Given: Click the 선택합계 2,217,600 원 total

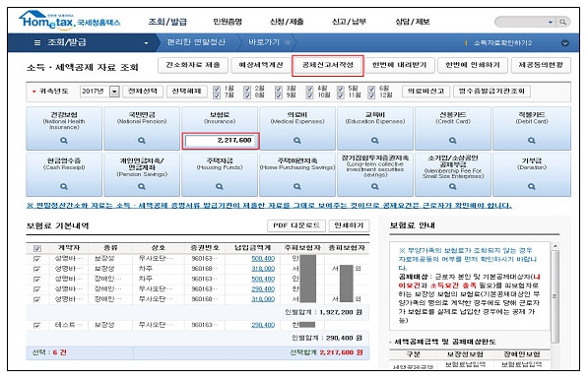Looking at the screenshot, I should click(326, 352).
